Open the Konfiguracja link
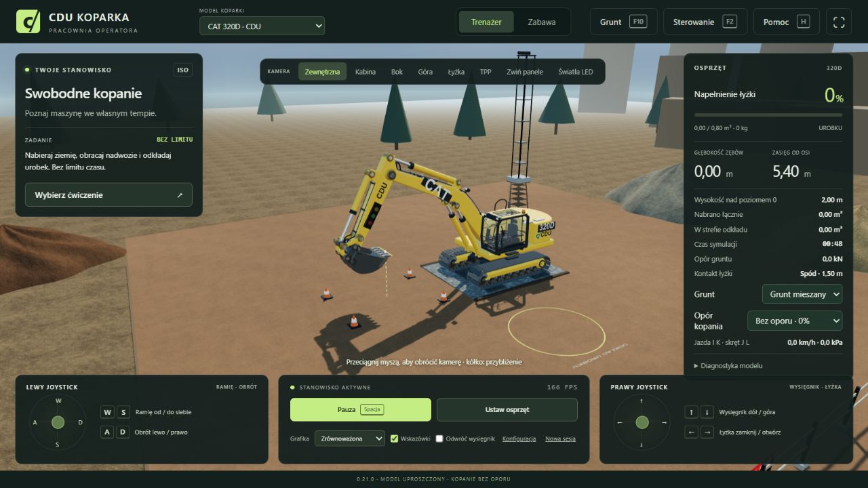Viewport: 868px width, 488px height. [519, 439]
